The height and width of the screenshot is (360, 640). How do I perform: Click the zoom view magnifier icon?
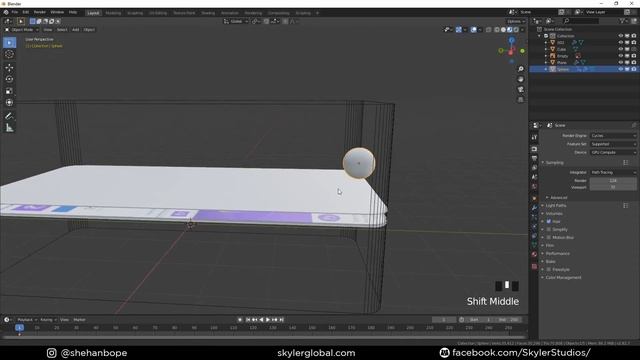coord(520,69)
